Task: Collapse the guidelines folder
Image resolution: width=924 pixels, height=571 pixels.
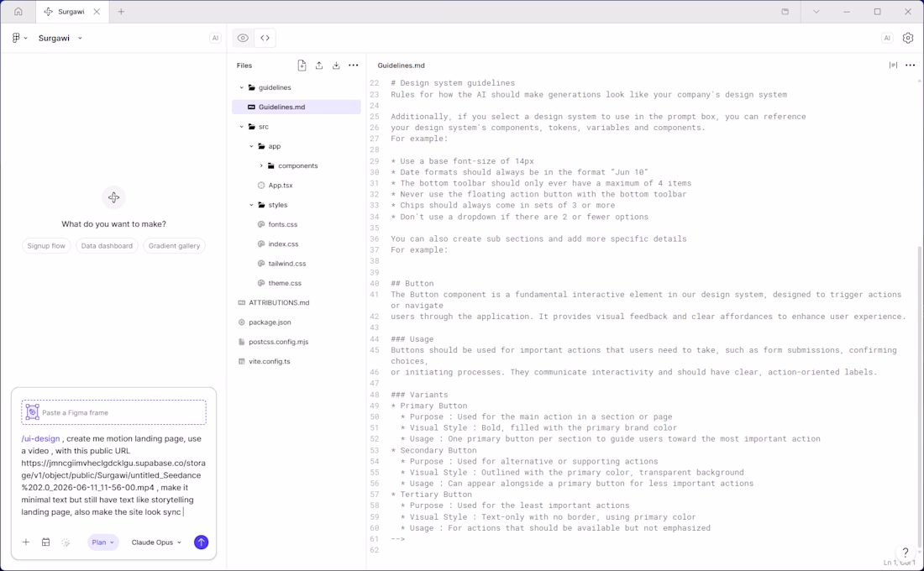Action: [242, 87]
